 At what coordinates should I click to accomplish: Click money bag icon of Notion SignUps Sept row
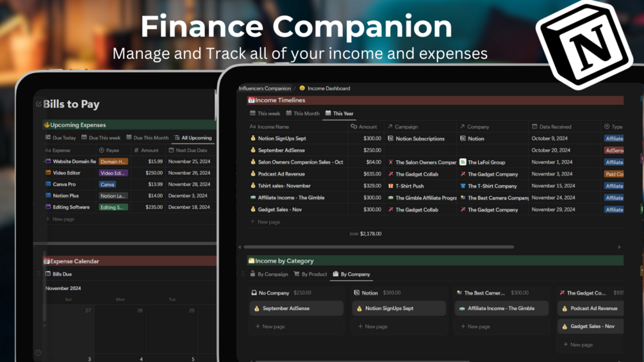(253, 138)
